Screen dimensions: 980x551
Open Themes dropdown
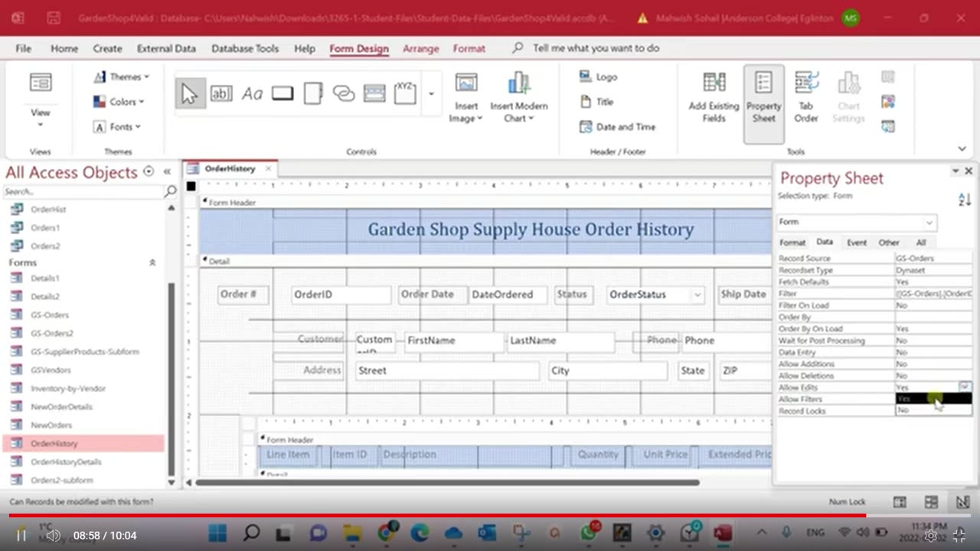point(121,77)
